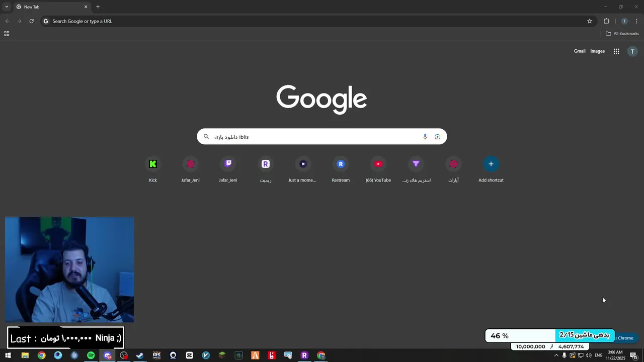644x362 pixels.
Task: Open the Google apps launcher grid
Action: [x=616, y=51]
